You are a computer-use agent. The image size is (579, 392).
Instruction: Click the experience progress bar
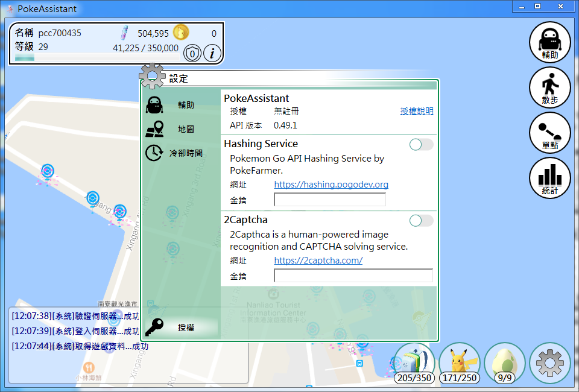tap(96, 57)
